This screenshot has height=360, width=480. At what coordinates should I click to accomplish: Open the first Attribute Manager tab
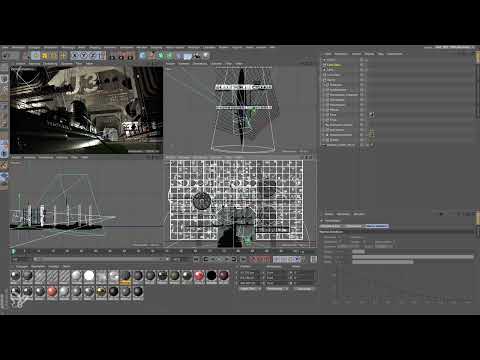[331, 226]
